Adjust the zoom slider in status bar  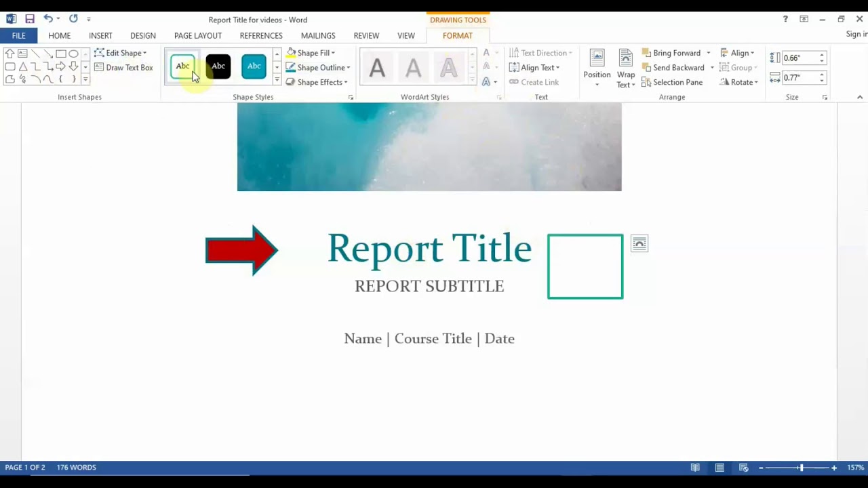801,468
